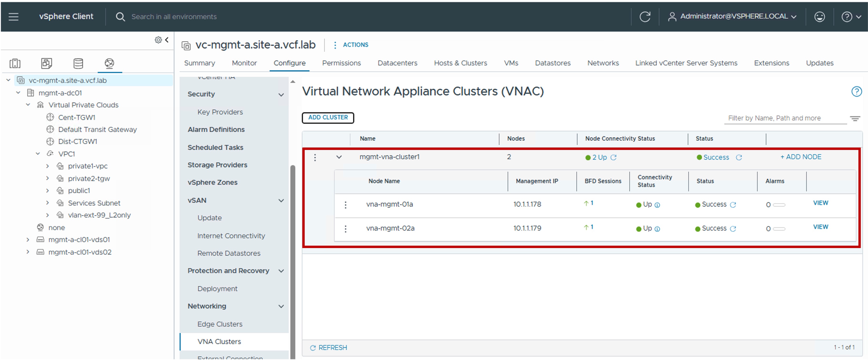This screenshot has height=360, width=868.
Task: Select vlan-ext-99_L2only in tree
Action: point(99,215)
